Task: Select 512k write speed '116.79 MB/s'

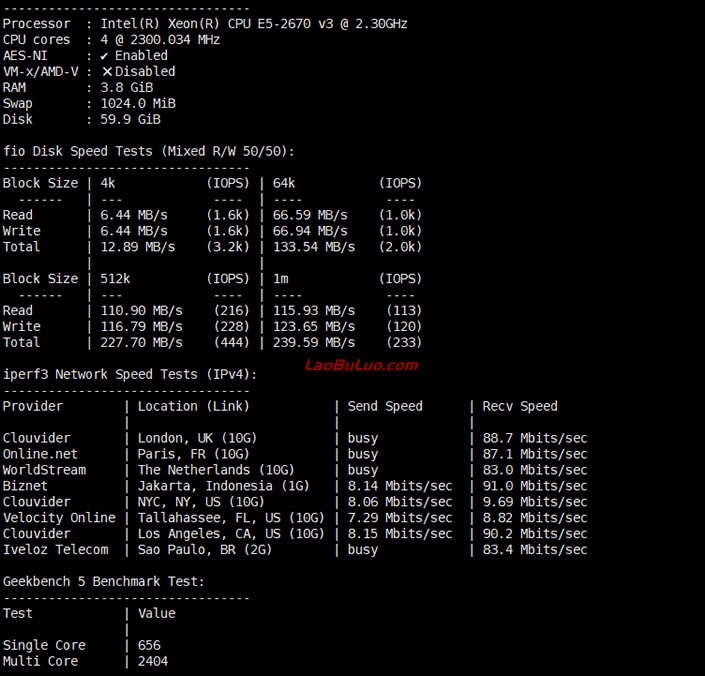Action: 141,327
